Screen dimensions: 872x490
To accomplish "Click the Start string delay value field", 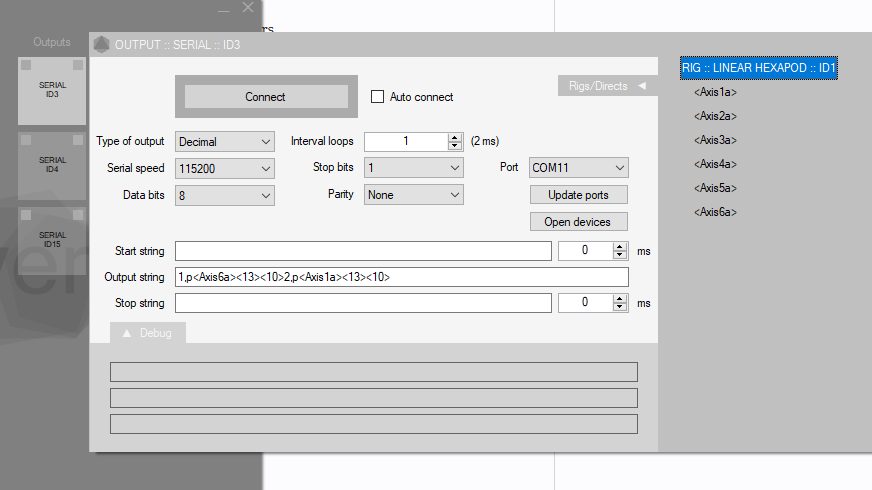I will [585, 251].
